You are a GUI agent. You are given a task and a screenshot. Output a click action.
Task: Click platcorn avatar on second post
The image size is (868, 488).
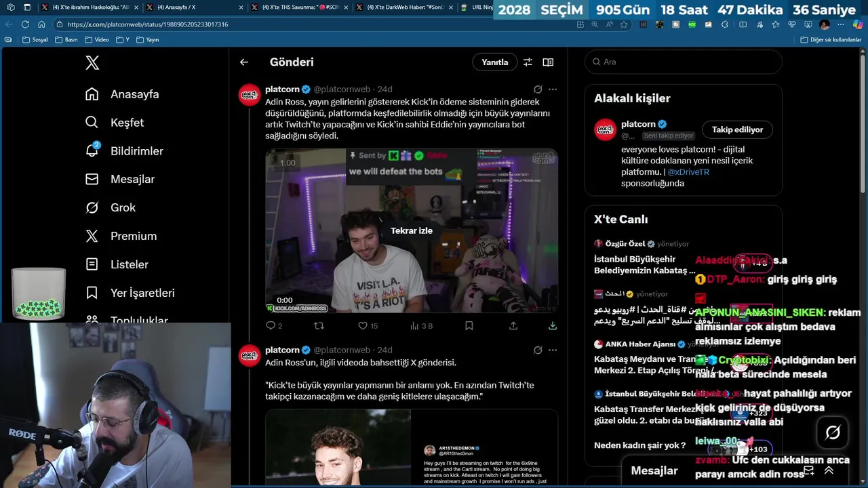250,356
